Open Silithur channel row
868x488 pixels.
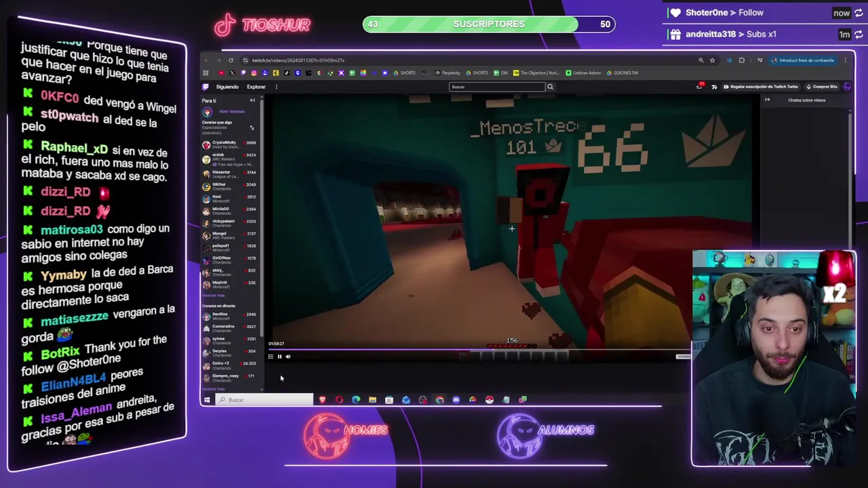pyautogui.click(x=229, y=186)
